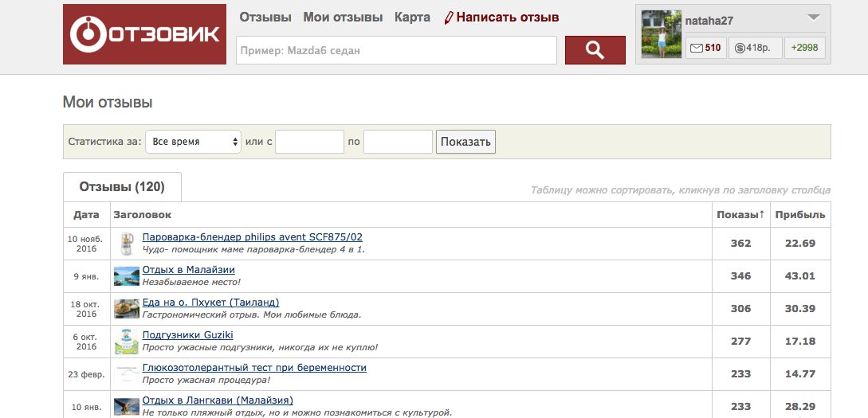The width and height of the screenshot is (868, 418).
Task: Select the Отзывы (120) tab
Action: tap(122, 187)
